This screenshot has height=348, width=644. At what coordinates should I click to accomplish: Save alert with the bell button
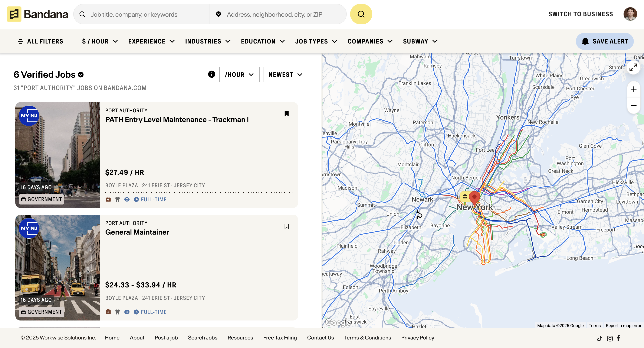pyautogui.click(x=605, y=41)
